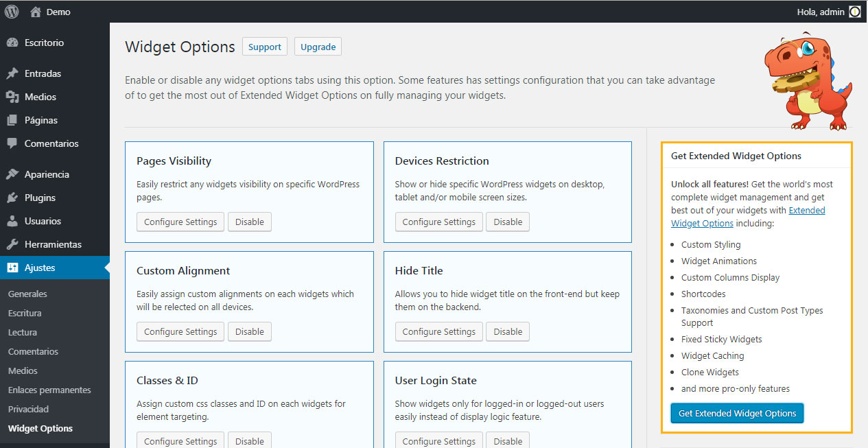Open the Herramientas menu
The height and width of the screenshot is (448, 868).
tap(55, 244)
